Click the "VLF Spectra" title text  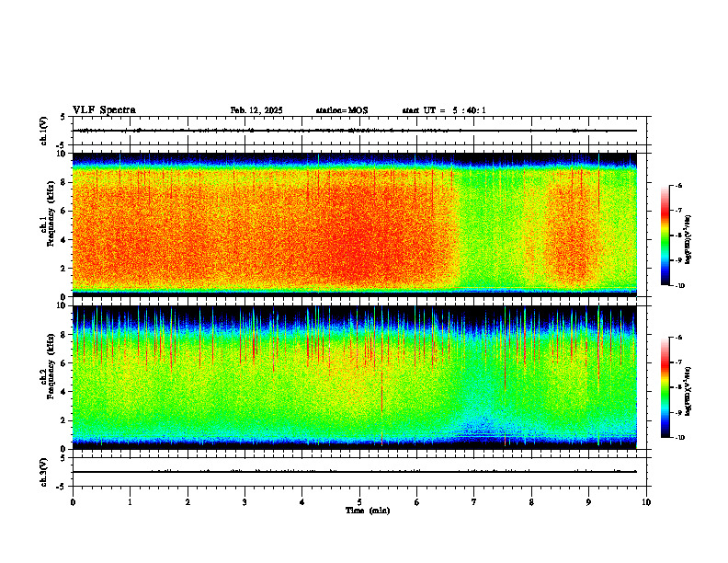pyautogui.click(x=104, y=110)
